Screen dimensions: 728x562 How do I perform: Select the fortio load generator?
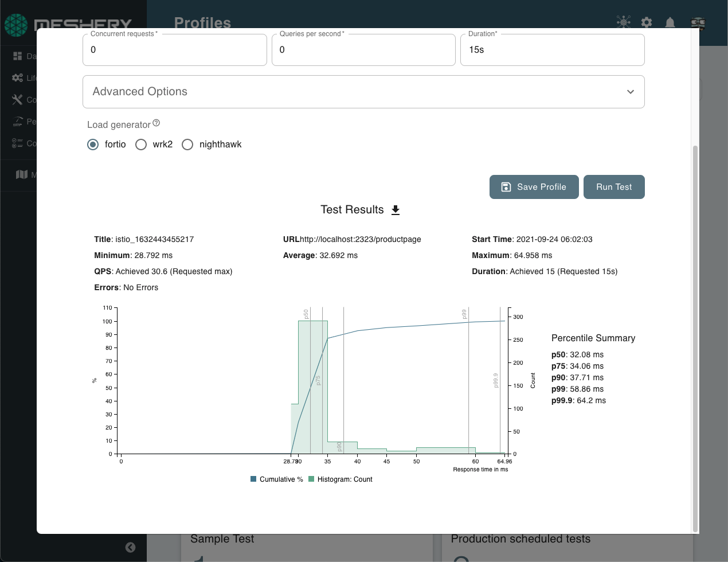pos(93,145)
